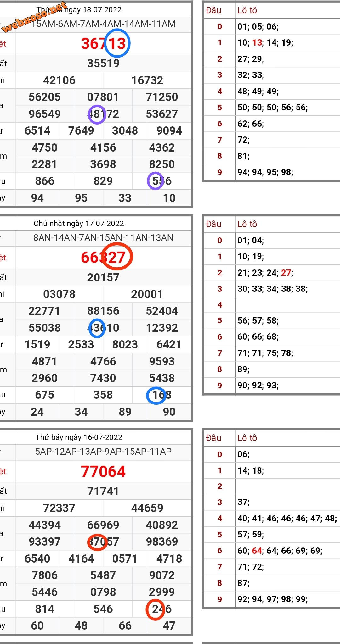Select lô tô row 71; 71; 75; 78;
Image resolution: width=340 pixels, height=644 pixels.
265,353
